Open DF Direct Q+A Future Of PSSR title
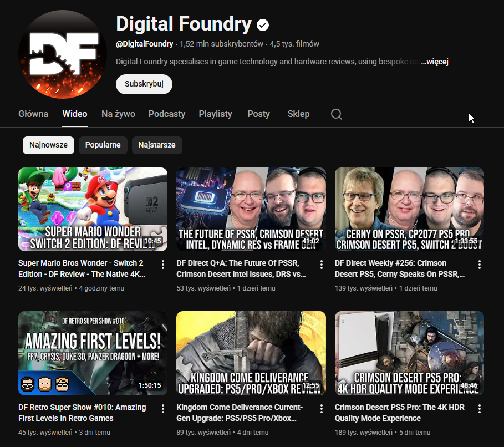 (x=241, y=268)
